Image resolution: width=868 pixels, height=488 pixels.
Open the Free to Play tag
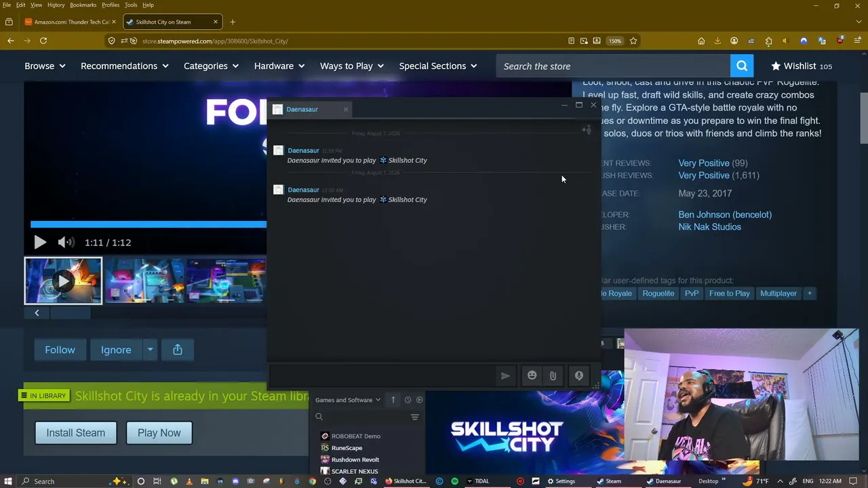click(730, 293)
